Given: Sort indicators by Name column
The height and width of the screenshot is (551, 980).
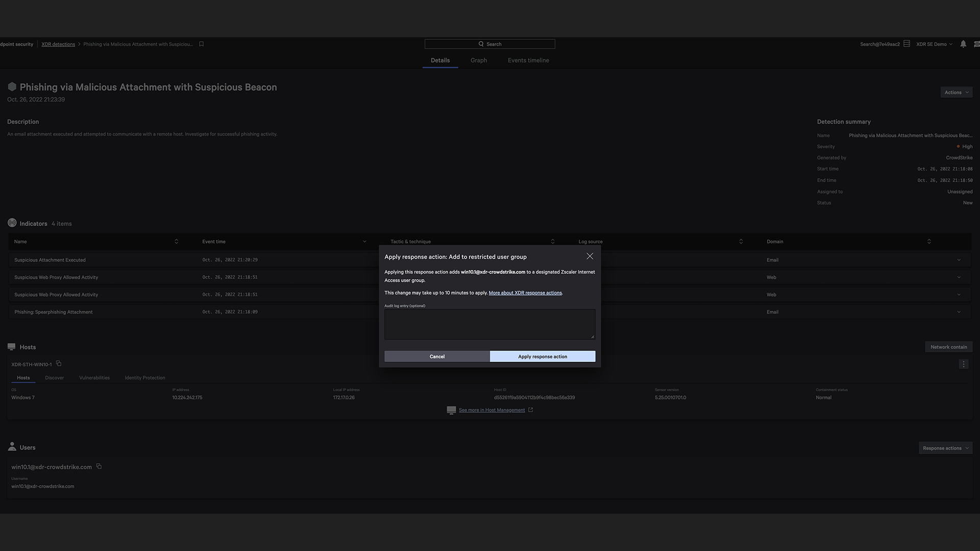Looking at the screenshot, I should pos(176,241).
